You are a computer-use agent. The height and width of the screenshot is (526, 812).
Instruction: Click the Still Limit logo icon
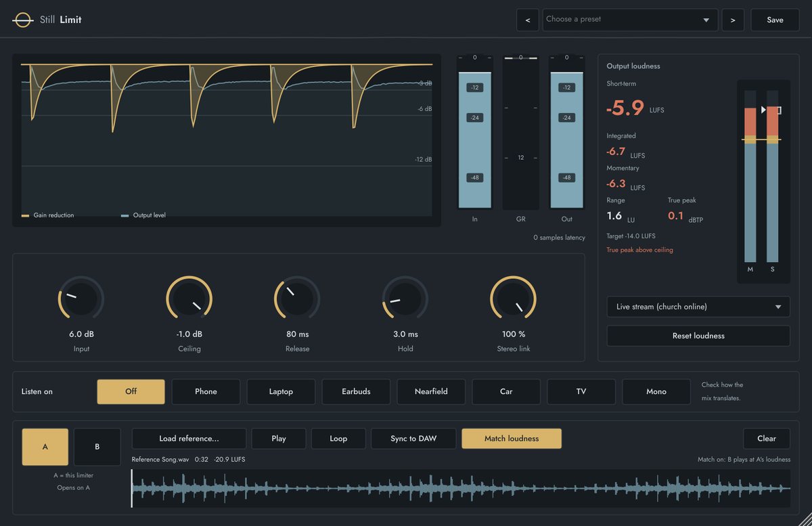(22, 20)
